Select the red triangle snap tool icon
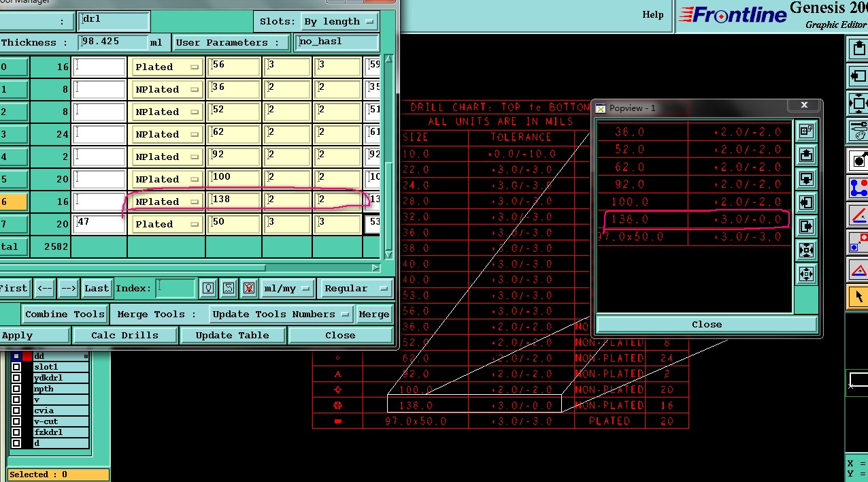The image size is (868, 482). click(858, 270)
